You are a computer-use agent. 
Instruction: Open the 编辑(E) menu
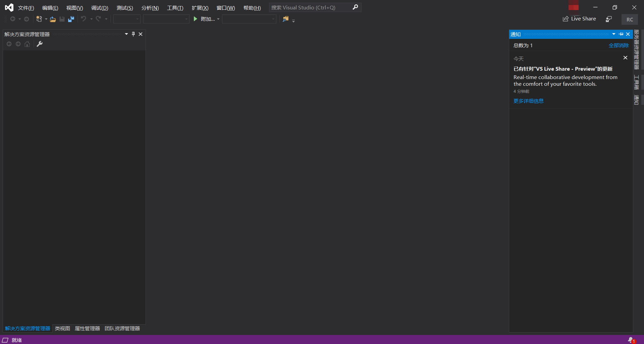coord(50,8)
